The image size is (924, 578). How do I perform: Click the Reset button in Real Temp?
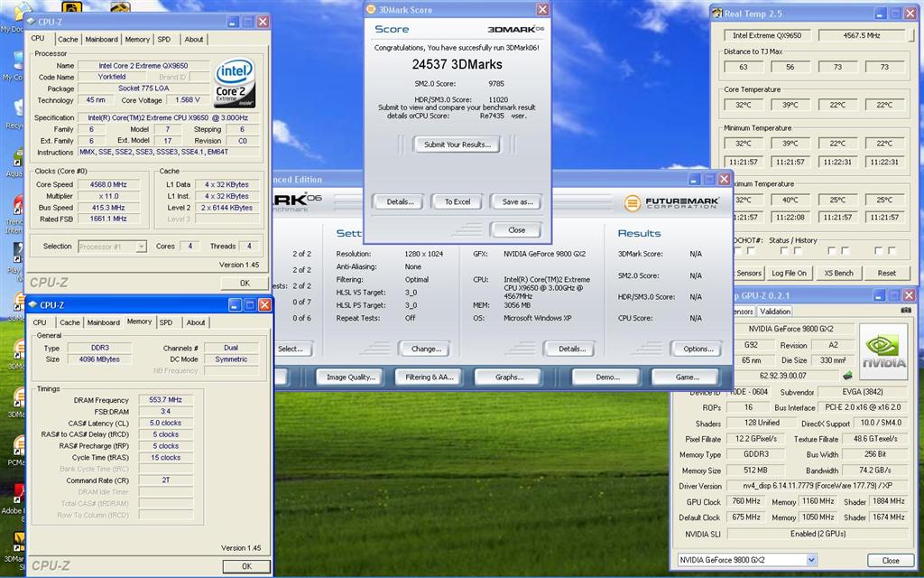[x=886, y=273]
